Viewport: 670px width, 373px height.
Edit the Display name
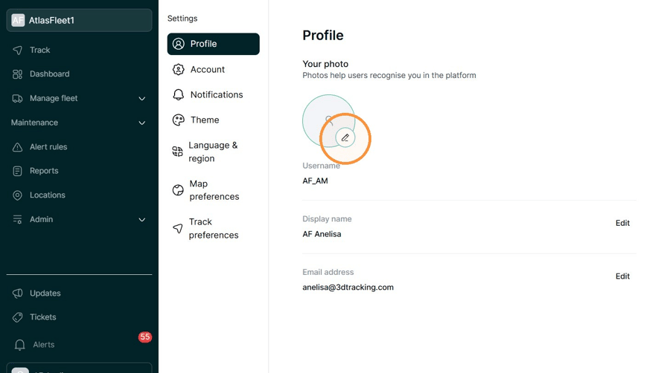(x=622, y=223)
